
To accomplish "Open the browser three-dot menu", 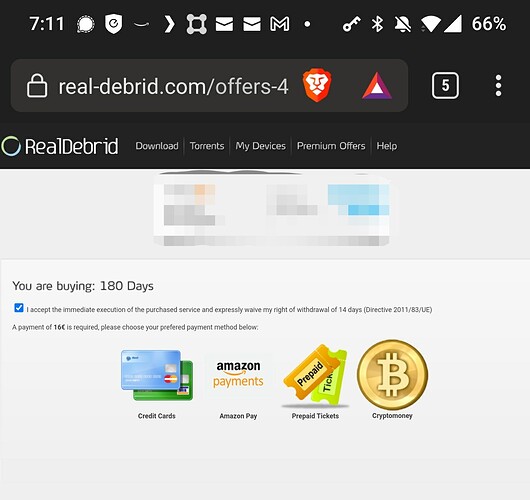I will click(x=498, y=86).
